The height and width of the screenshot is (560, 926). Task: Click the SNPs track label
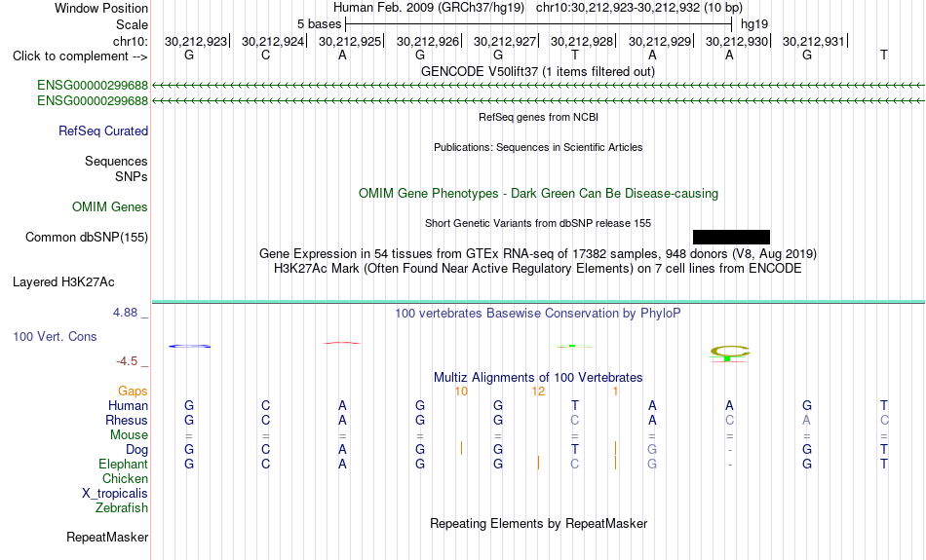132,176
